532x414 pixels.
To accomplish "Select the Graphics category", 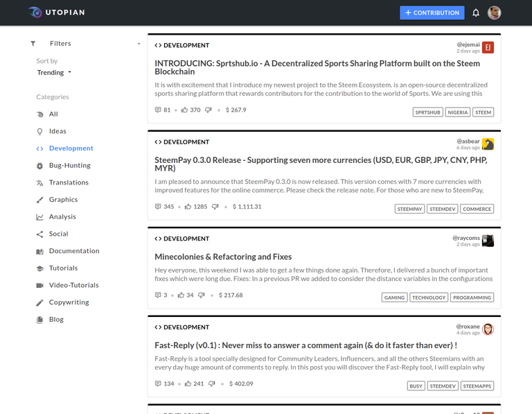I will [63, 199].
